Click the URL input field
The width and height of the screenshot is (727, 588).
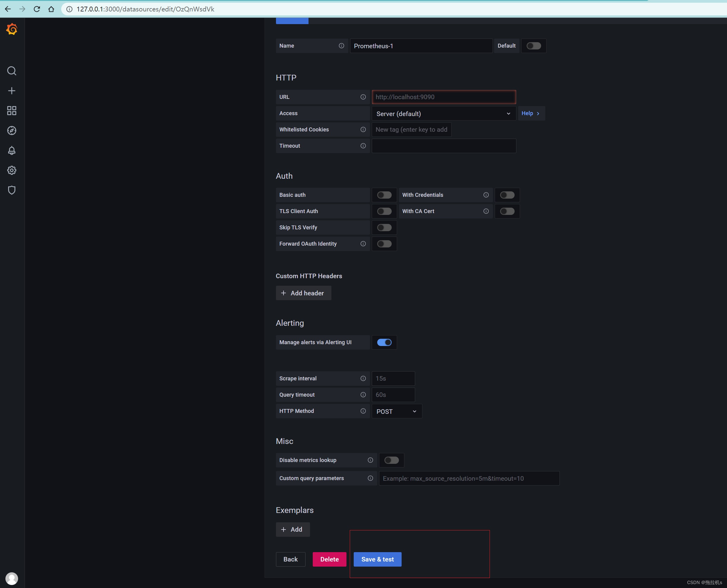point(444,97)
